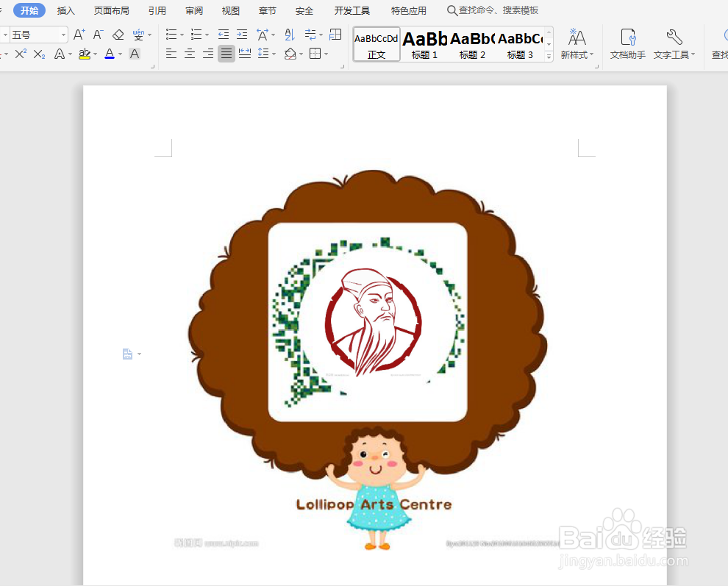Screen dimensions: 728x586
Task: Click 新样式 button
Action: tap(577, 43)
